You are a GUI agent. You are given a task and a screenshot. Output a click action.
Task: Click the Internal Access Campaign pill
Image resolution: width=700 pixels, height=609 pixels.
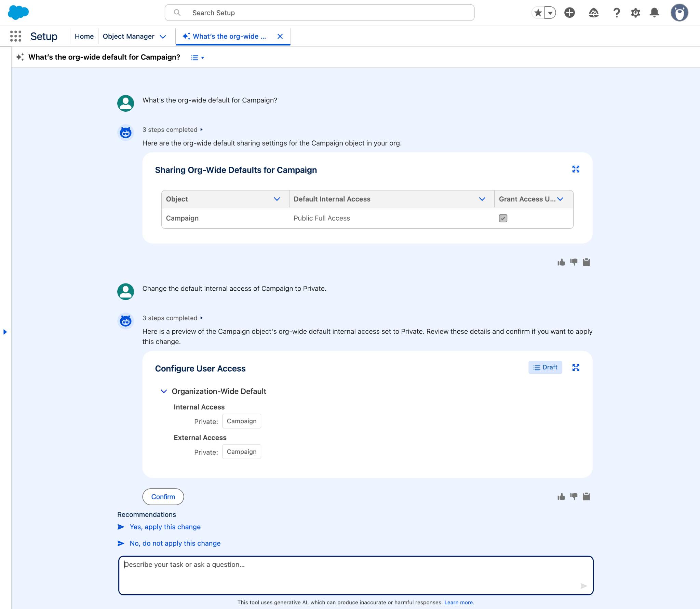point(242,421)
